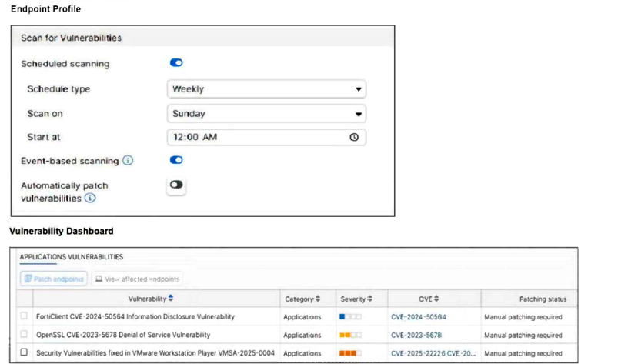The width and height of the screenshot is (618, 364).
Task: Click severity indicator for OpenSSL vulnerability
Action: 350,335
